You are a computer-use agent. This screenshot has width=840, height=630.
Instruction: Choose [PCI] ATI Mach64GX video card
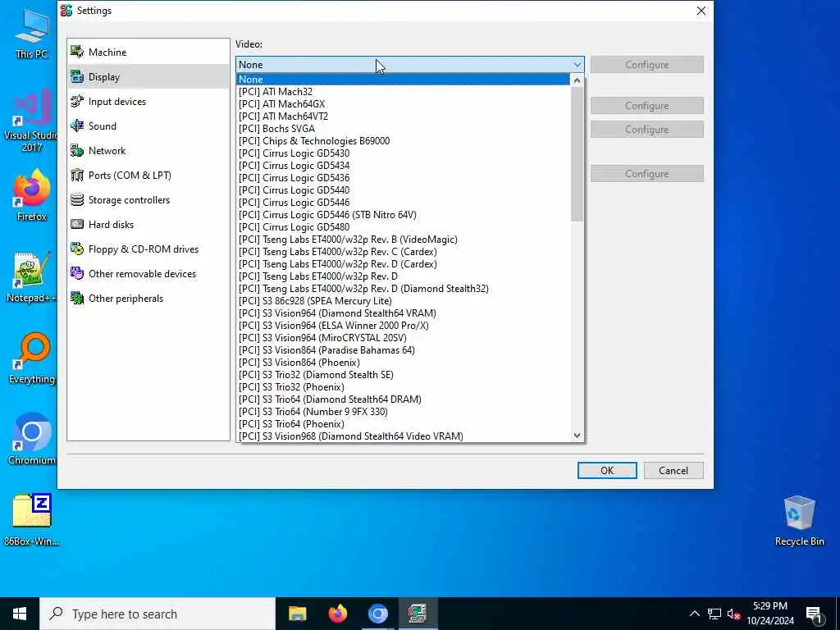(x=403, y=104)
